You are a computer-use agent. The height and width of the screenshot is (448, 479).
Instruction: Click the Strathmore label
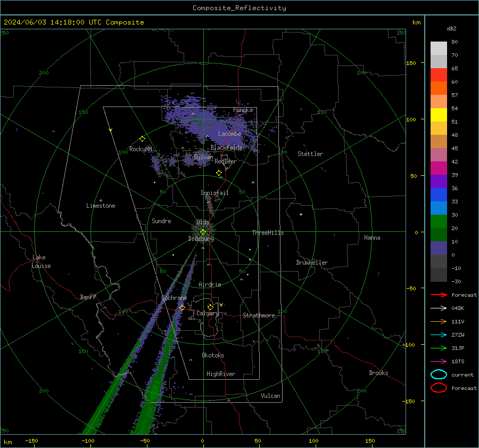(x=259, y=315)
